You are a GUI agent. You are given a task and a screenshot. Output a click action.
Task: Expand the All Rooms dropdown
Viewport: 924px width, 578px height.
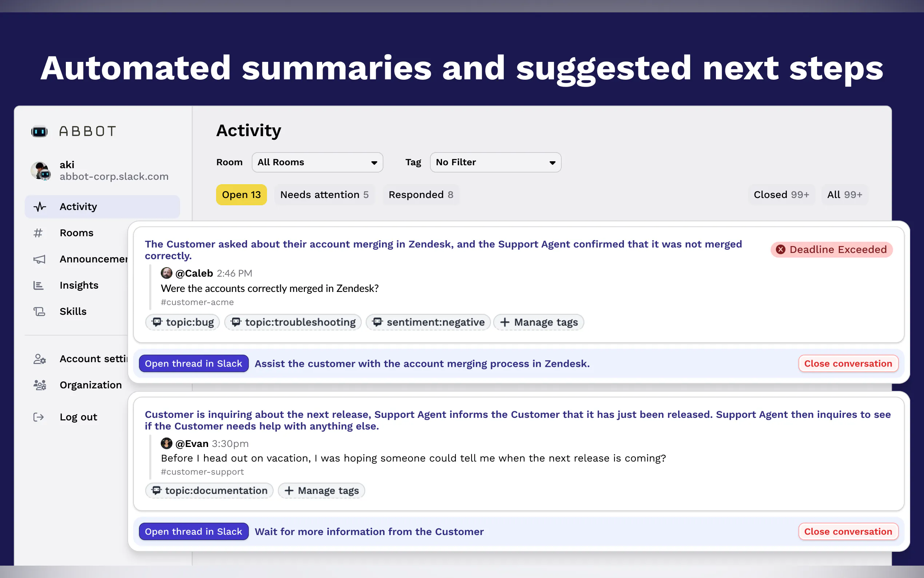[317, 162]
